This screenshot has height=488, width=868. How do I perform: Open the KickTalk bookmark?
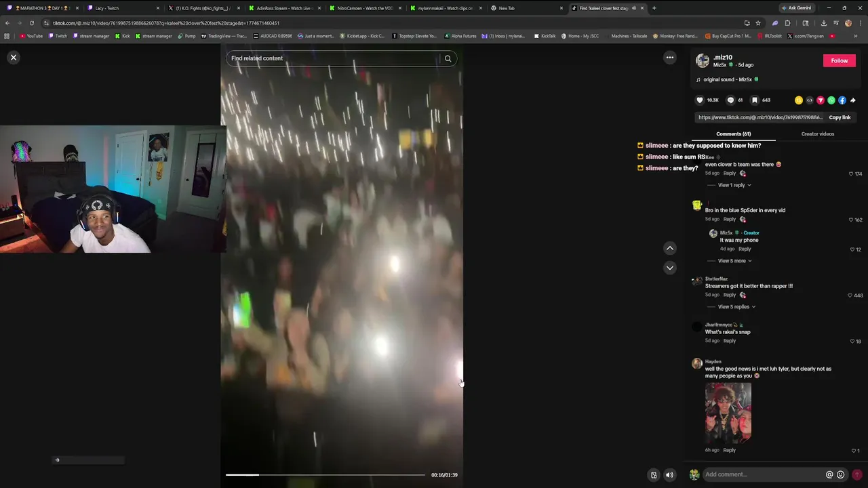tap(545, 36)
